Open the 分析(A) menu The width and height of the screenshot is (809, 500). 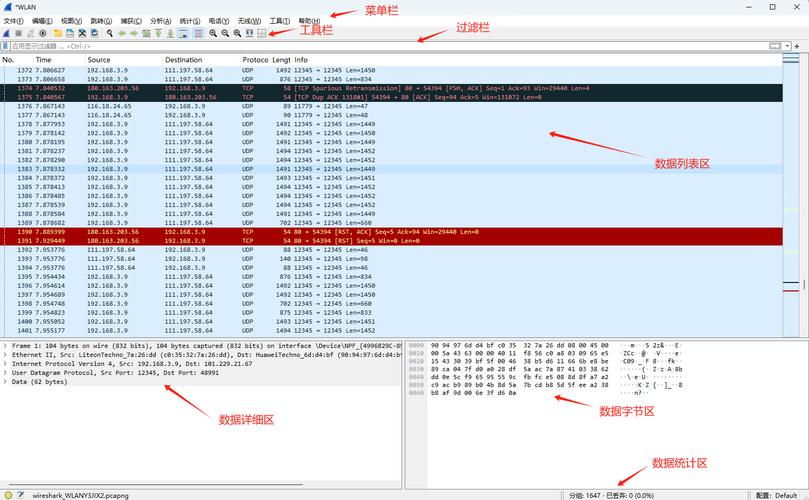pos(160,20)
